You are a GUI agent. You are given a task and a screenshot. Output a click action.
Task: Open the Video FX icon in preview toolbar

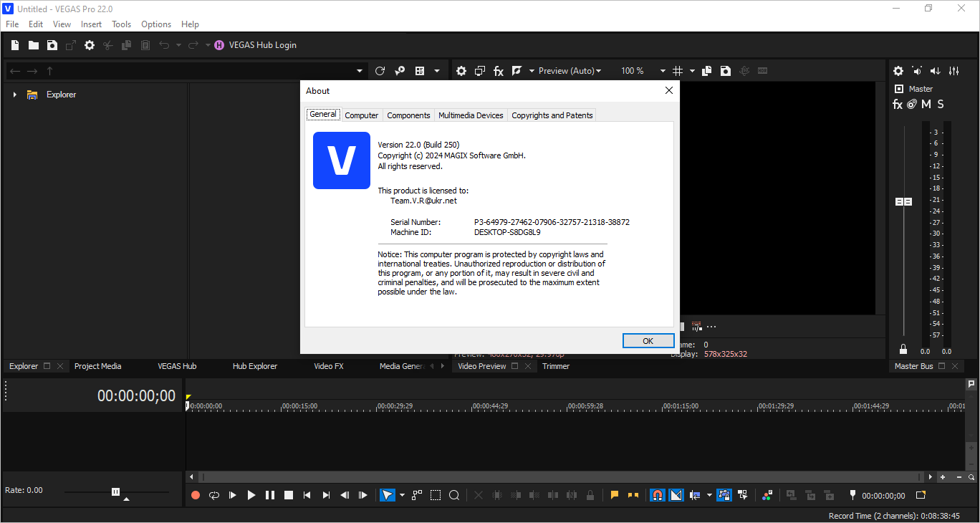(498, 70)
